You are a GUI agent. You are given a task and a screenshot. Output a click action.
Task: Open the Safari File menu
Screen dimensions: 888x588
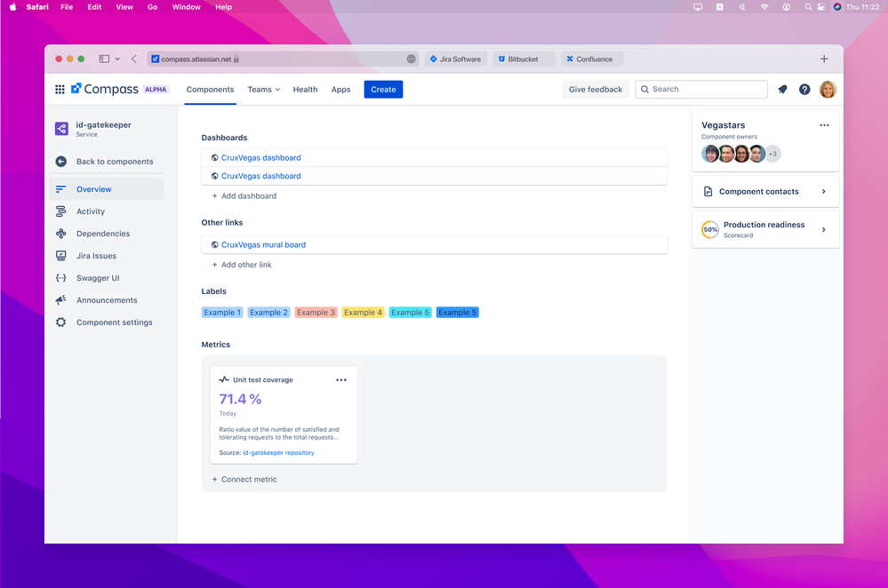(67, 7)
